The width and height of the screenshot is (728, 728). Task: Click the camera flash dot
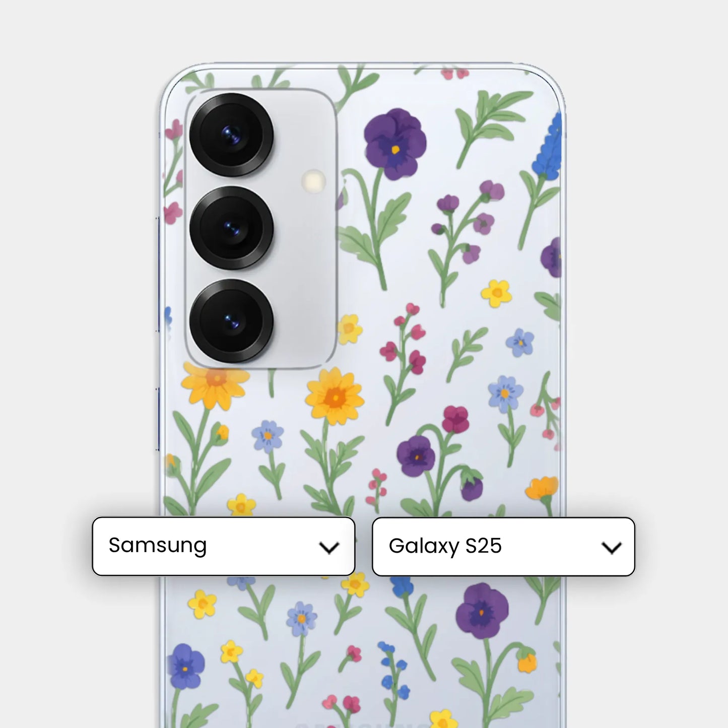314,181
